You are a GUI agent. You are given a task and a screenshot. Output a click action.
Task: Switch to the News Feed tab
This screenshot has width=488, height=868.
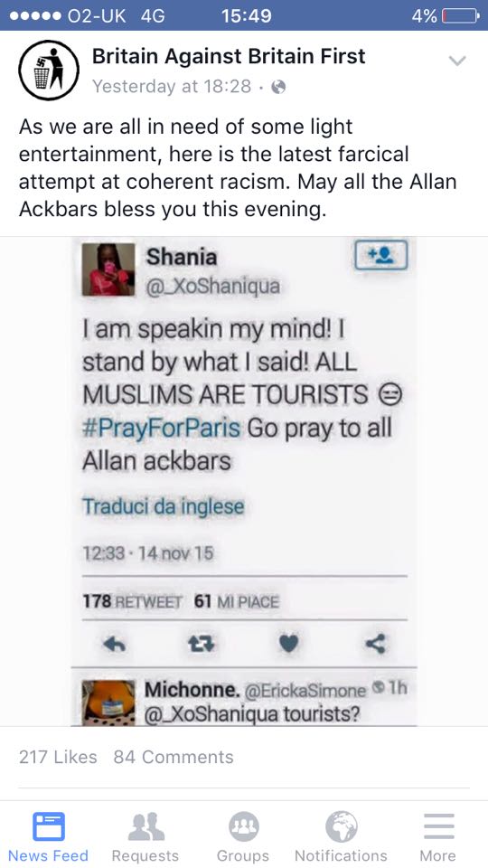pyautogui.click(x=48, y=836)
